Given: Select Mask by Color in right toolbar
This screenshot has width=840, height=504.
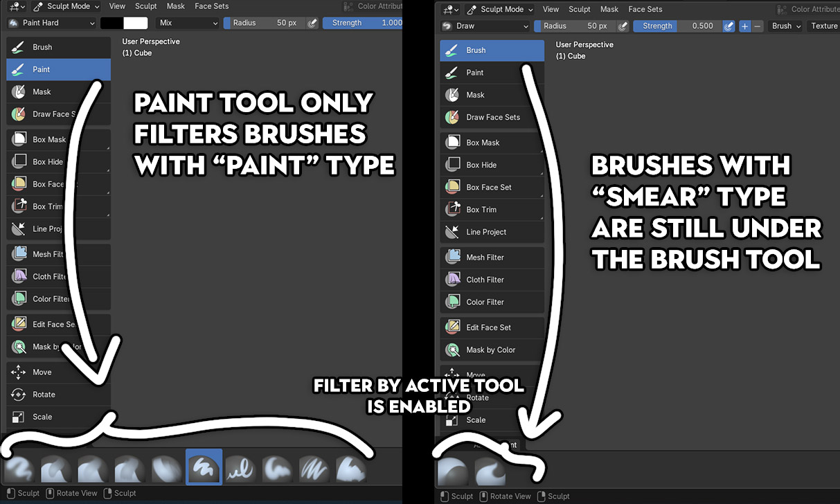Looking at the screenshot, I should pyautogui.click(x=492, y=350).
